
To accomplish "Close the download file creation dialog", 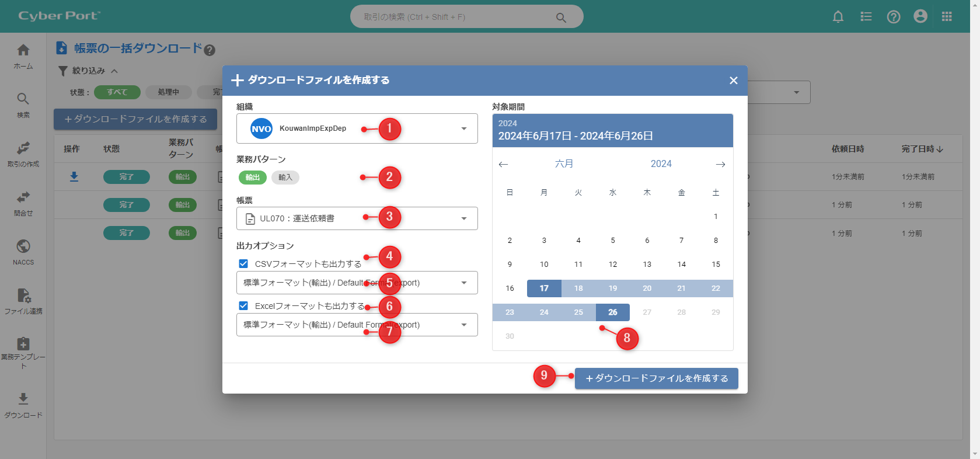I will point(733,81).
